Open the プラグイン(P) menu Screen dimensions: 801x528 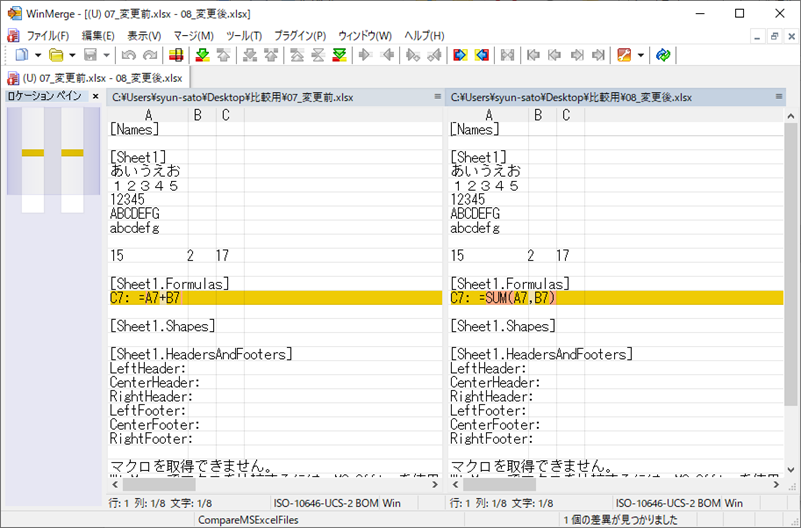(299, 36)
